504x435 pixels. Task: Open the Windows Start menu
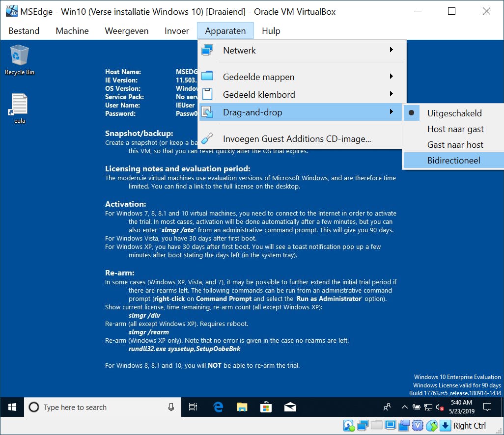(x=12, y=407)
